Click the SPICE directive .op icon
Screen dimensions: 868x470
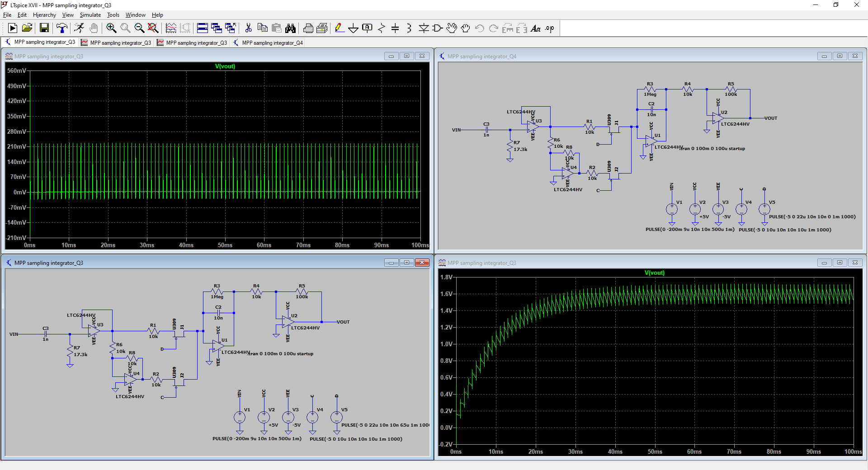(x=549, y=28)
